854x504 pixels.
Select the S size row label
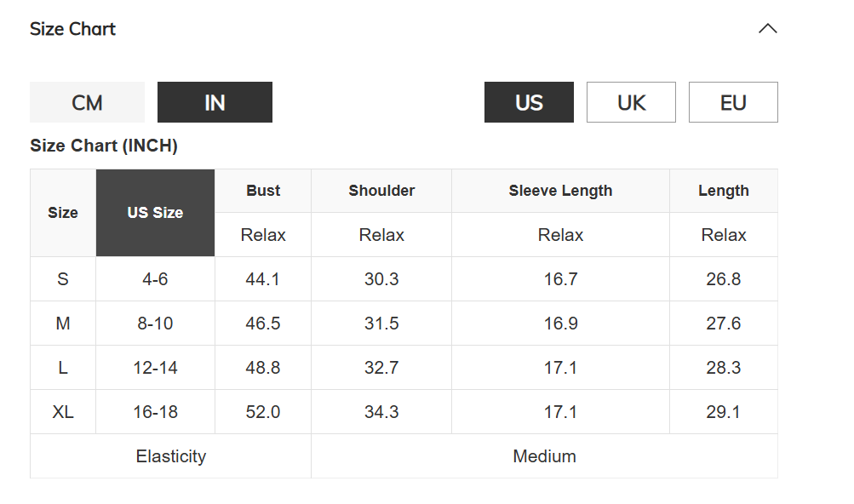[x=63, y=279]
